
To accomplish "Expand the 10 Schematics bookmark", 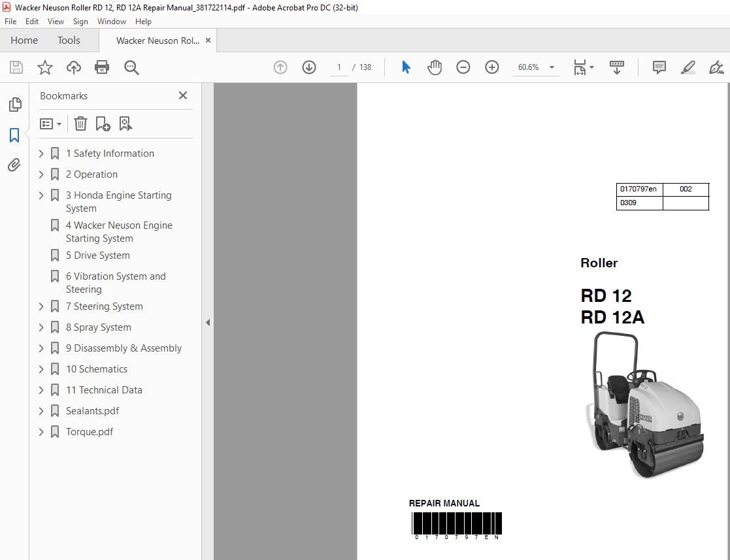I will [41, 370].
